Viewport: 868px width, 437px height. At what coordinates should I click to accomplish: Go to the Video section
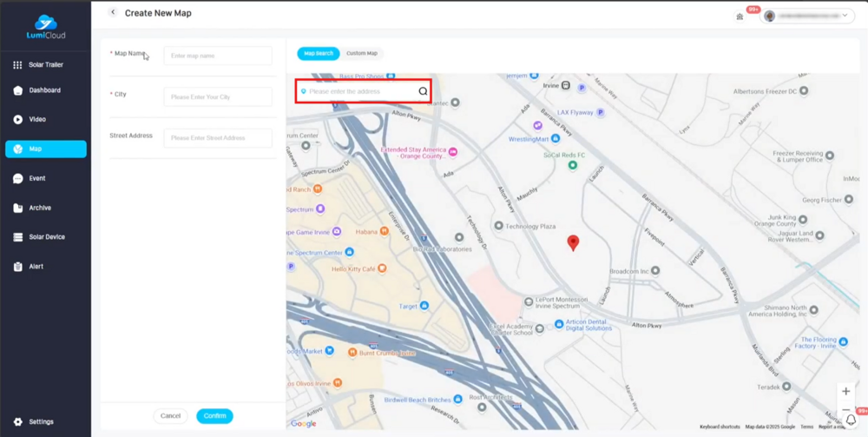pyautogui.click(x=36, y=119)
